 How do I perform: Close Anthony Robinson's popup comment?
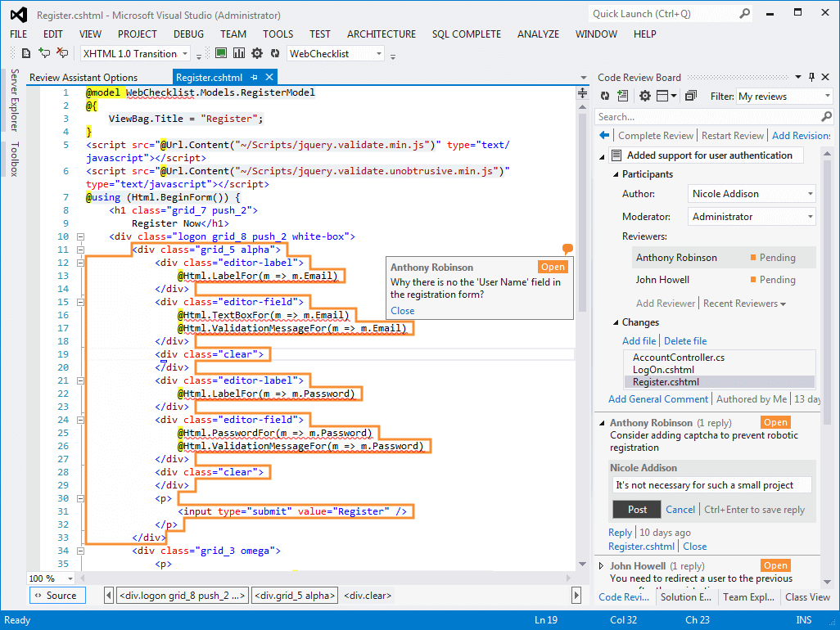pyautogui.click(x=402, y=311)
